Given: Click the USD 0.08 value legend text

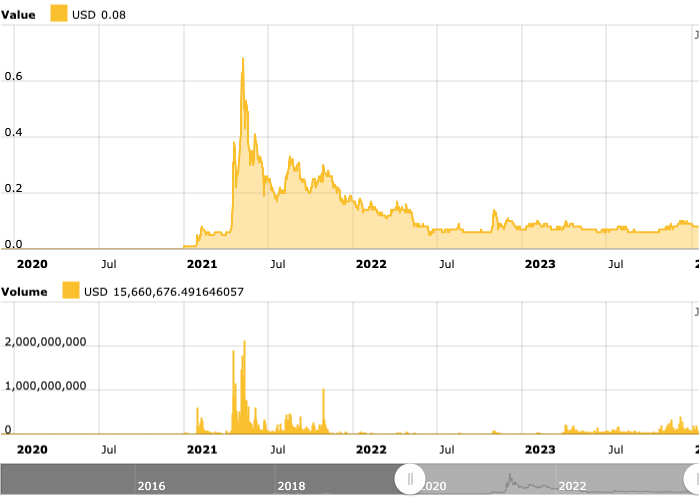Looking at the screenshot, I should [x=99, y=15].
